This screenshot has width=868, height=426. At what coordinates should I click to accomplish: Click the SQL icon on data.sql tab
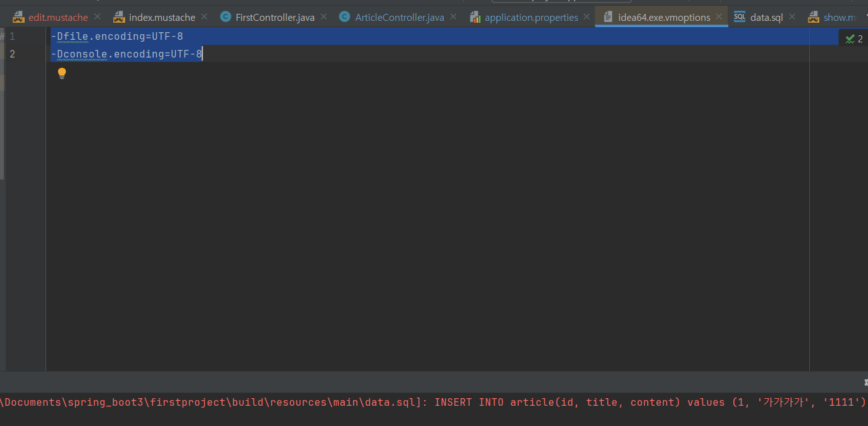tap(740, 17)
